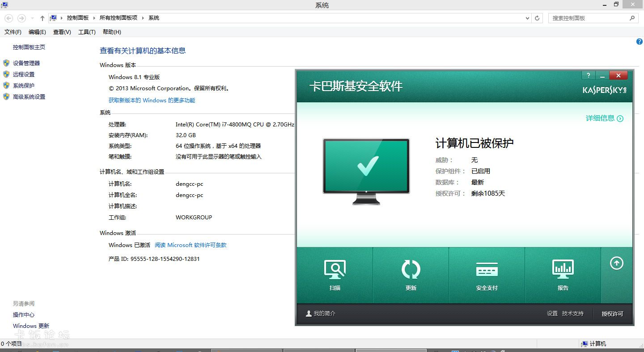Open 设置 settings in Kaspersky footer

pos(552,314)
